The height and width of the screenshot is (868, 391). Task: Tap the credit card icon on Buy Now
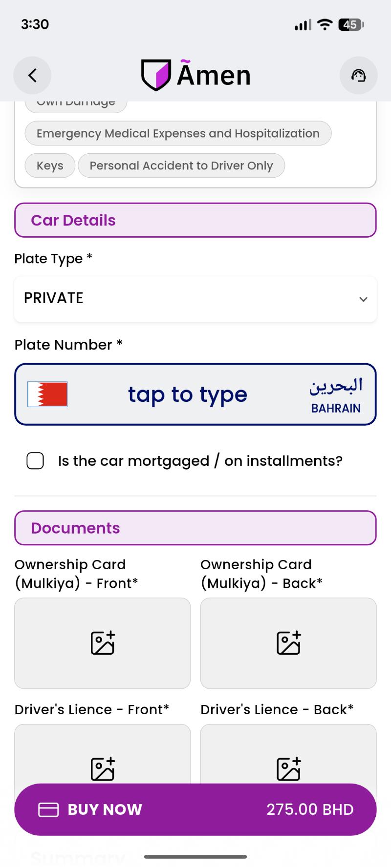[48, 810]
